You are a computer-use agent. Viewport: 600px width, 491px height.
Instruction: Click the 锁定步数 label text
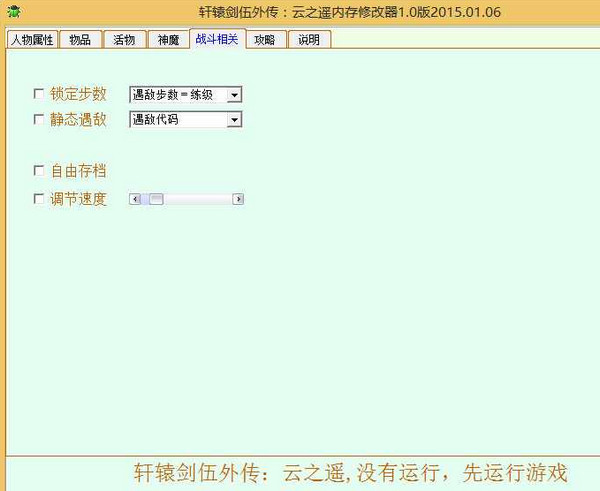tap(78, 94)
